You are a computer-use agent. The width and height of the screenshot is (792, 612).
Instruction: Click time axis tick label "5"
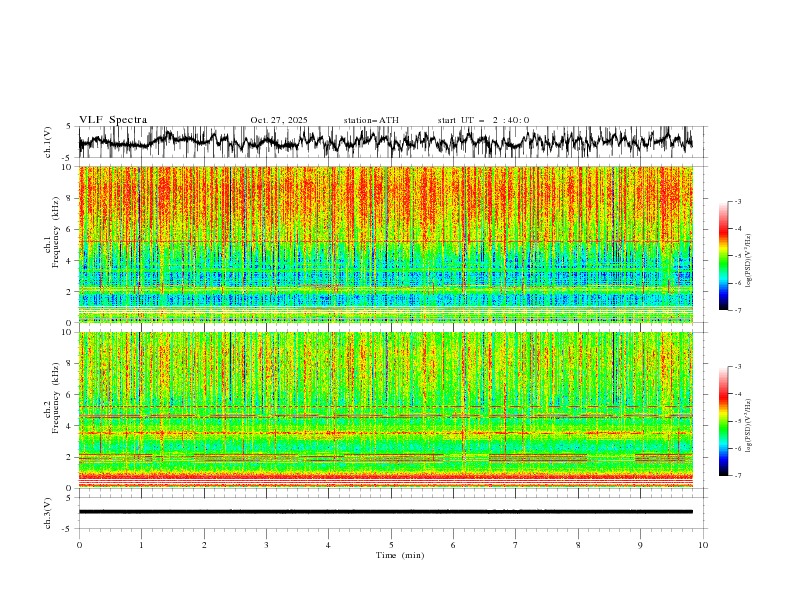pyautogui.click(x=391, y=545)
